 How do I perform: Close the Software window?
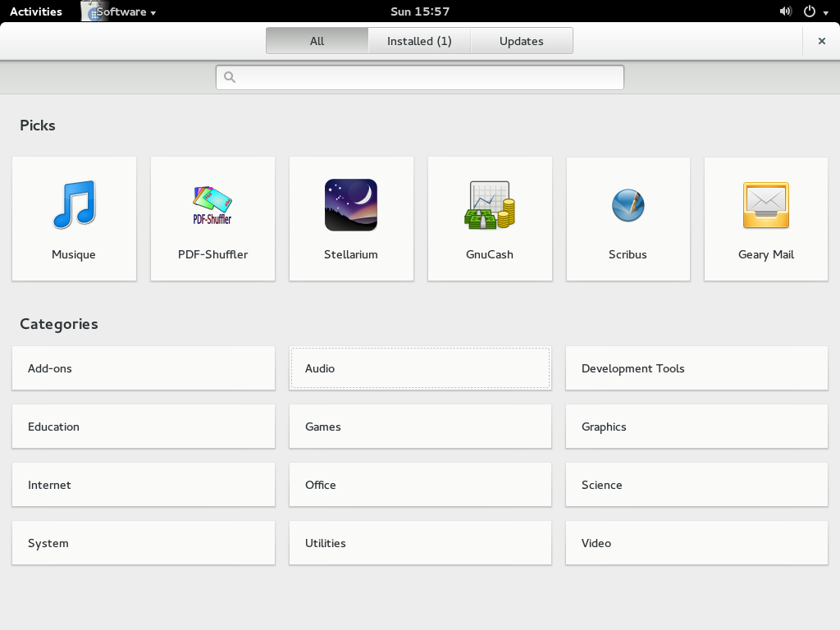[x=822, y=41]
